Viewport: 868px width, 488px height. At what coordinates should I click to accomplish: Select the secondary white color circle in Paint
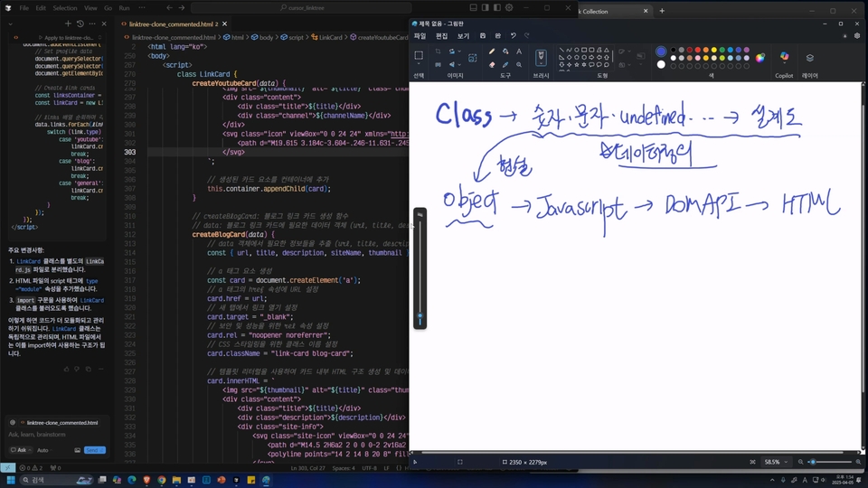point(661,65)
